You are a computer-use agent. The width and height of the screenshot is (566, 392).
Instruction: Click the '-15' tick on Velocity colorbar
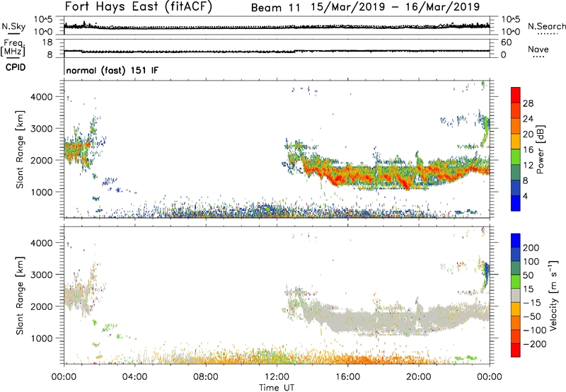click(532, 303)
